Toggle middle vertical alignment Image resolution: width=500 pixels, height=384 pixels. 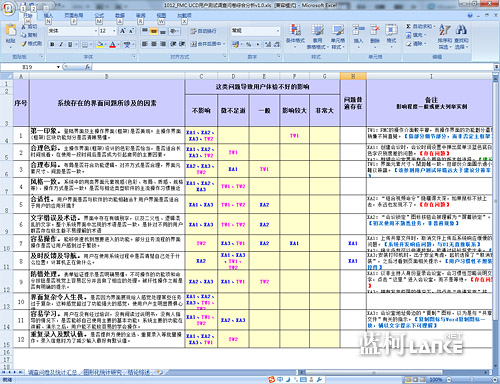click(154, 31)
